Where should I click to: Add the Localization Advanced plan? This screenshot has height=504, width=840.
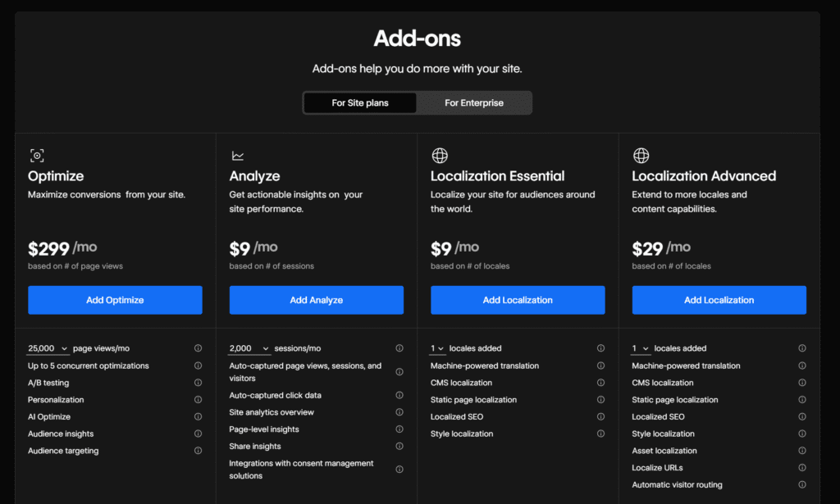719,300
